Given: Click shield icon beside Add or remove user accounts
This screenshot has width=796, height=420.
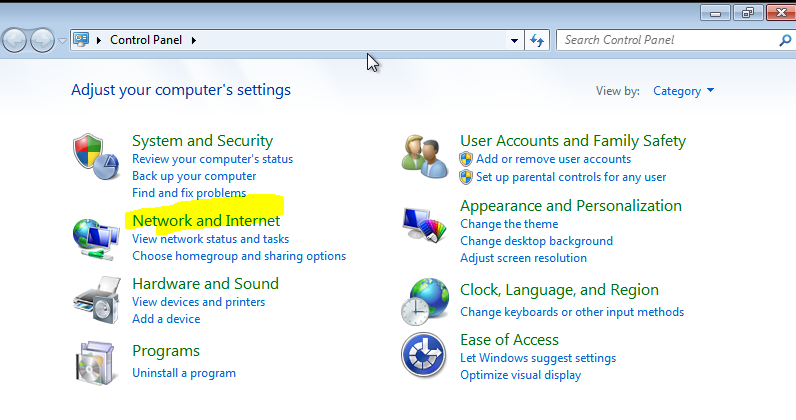Looking at the screenshot, I should tap(466, 159).
